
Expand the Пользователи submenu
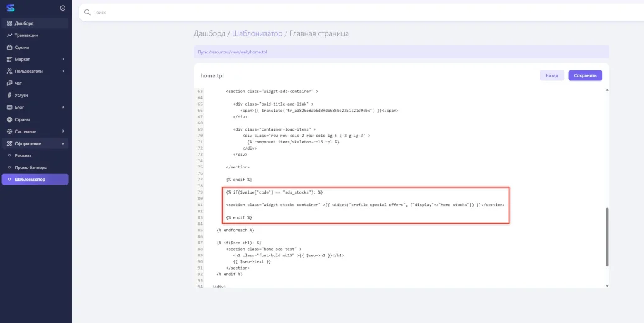click(63, 71)
